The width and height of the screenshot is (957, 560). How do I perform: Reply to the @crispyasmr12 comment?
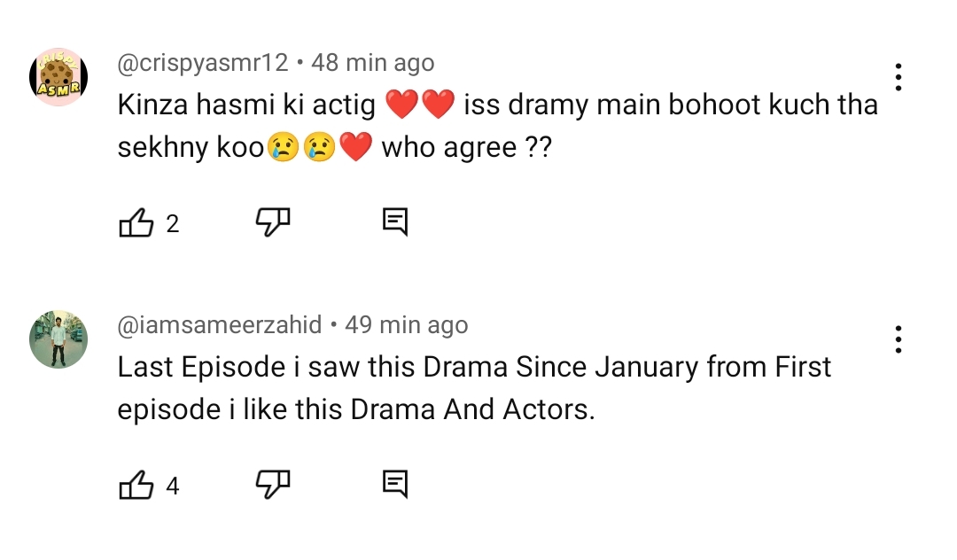tap(394, 222)
